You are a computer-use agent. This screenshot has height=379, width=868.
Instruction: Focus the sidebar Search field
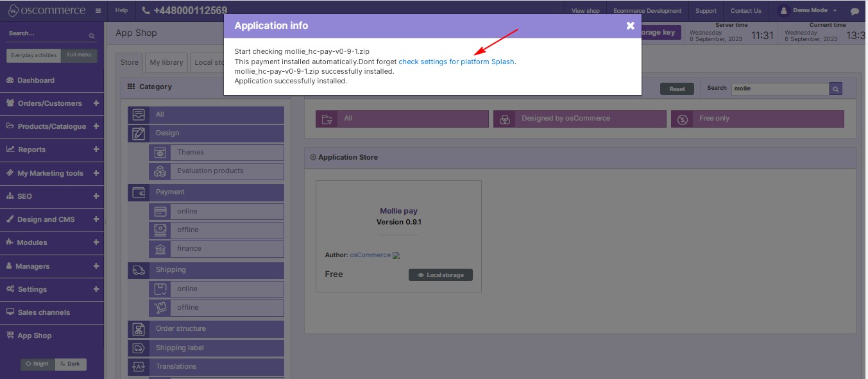[x=46, y=33]
